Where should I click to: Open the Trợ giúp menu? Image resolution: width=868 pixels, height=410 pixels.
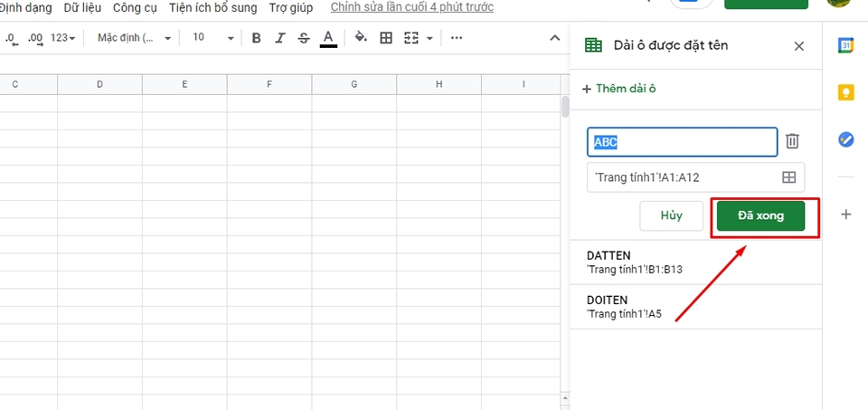(290, 8)
